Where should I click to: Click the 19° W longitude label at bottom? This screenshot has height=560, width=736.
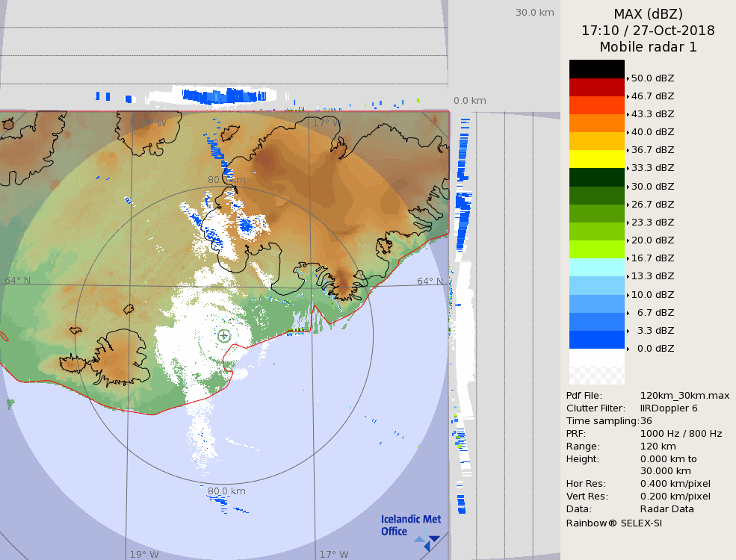click(x=144, y=554)
